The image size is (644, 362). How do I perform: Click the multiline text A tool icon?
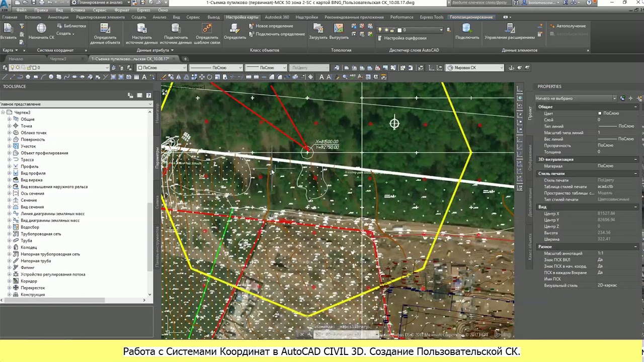click(x=144, y=77)
